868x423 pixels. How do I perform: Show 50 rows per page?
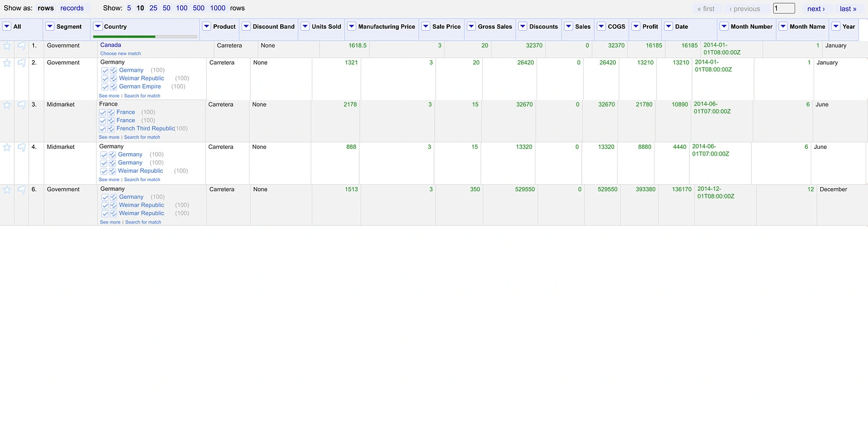(166, 8)
